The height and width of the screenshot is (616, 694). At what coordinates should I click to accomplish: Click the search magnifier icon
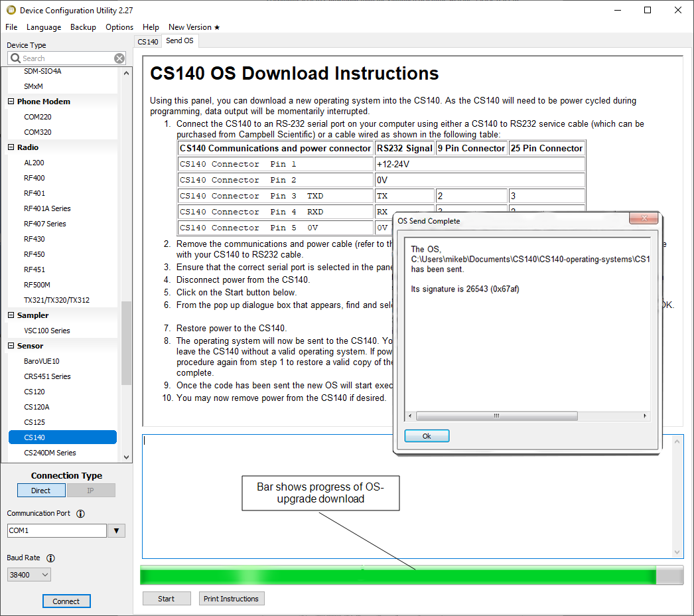click(15, 58)
